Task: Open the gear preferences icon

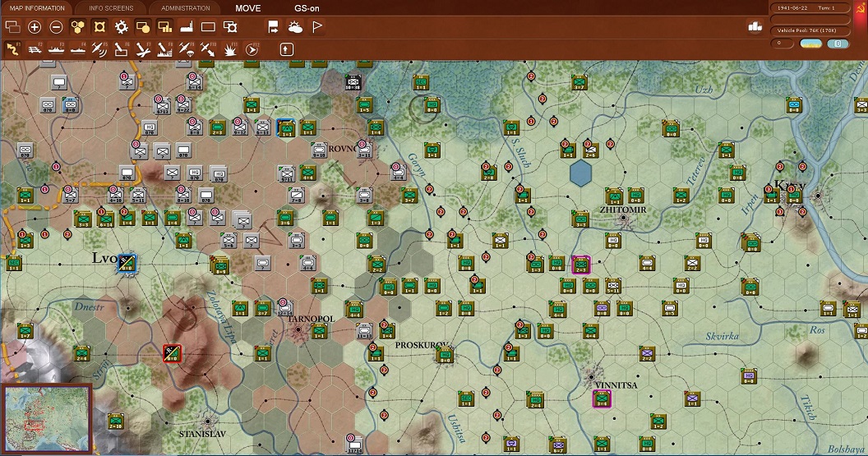Action: (x=121, y=26)
